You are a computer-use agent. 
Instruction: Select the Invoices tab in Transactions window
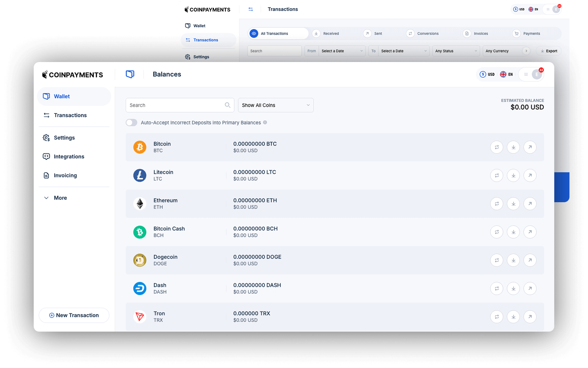[476, 33]
